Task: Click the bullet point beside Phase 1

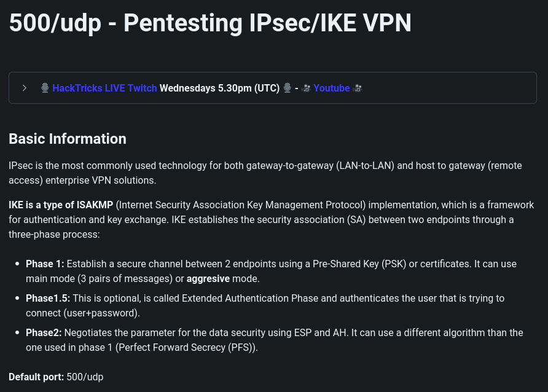Action: (x=16, y=264)
